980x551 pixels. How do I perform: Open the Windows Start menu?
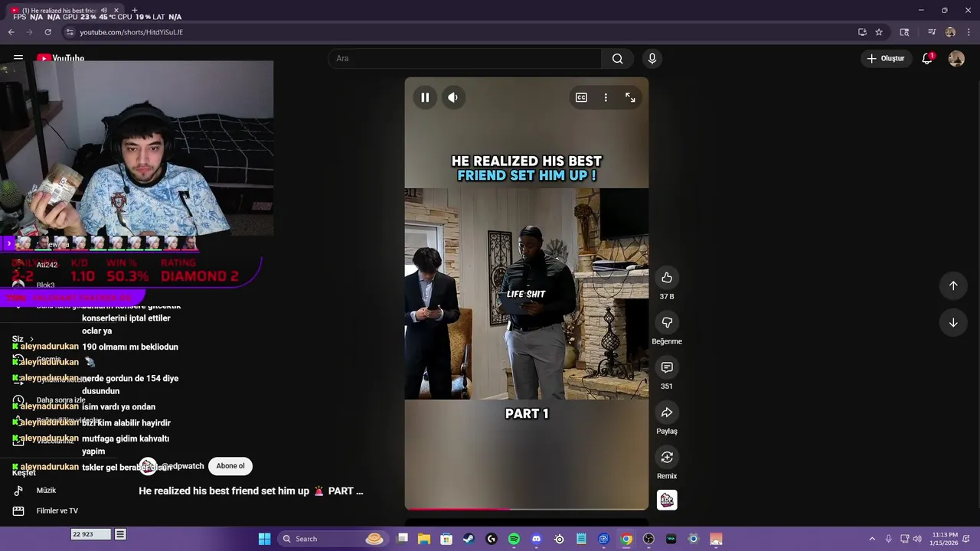[x=264, y=539]
